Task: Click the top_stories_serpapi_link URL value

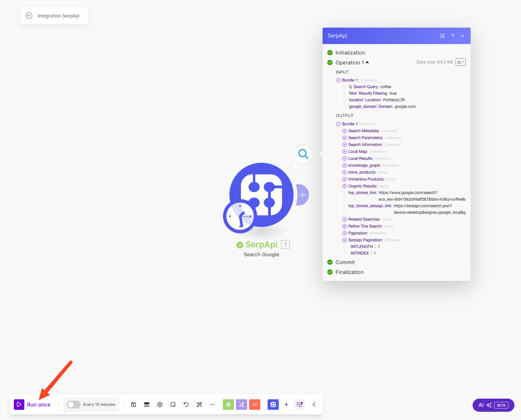Action: pyautogui.click(x=430, y=209)
